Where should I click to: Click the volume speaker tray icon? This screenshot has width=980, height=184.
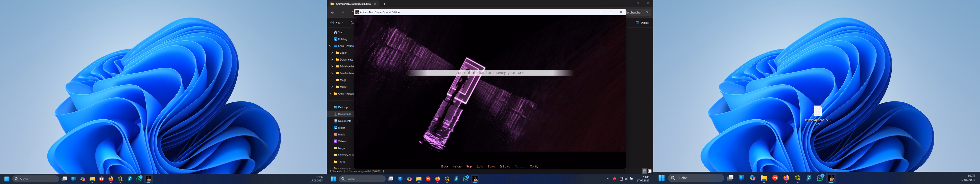626,179
